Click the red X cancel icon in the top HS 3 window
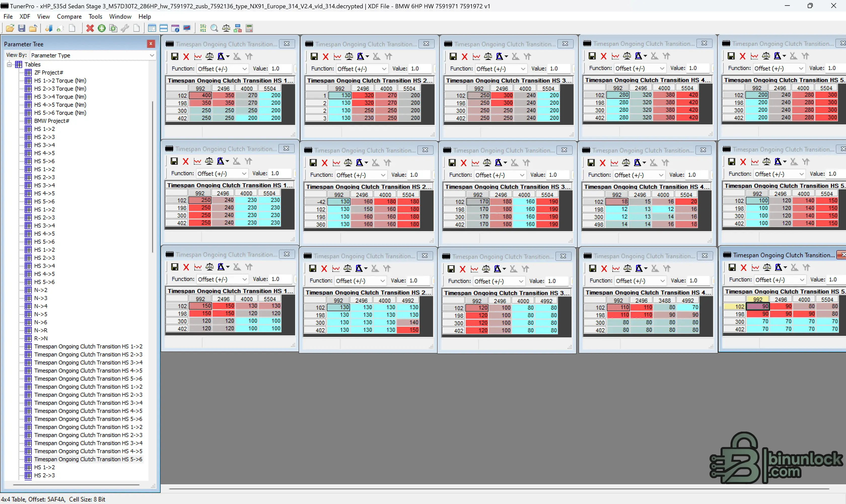Viewport: 846px width, 504px height. (464, 56)
